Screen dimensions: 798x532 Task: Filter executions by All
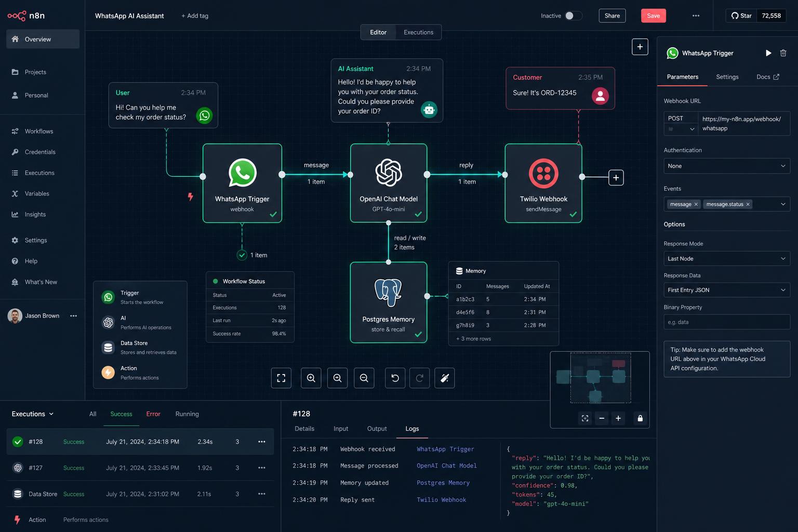92,414
